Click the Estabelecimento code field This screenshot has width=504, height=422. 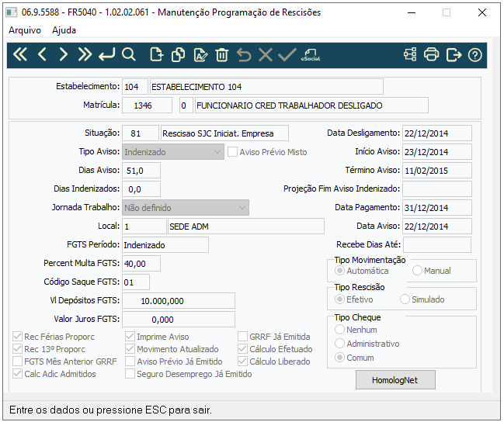coord(134,87)
